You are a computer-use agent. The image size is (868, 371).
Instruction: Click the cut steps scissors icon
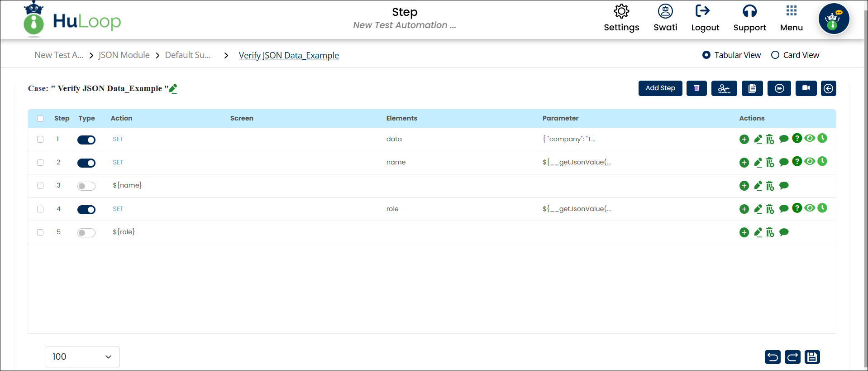click(x=724, y=88)
